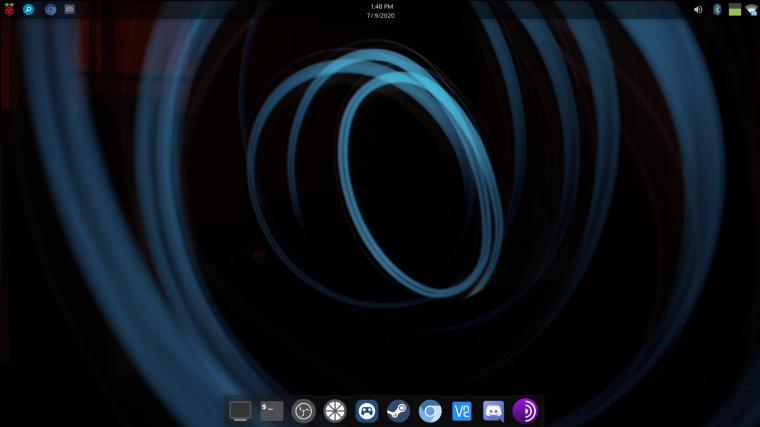Open Discord from the dock
The image size is (760, 427).
coord(493,411)
